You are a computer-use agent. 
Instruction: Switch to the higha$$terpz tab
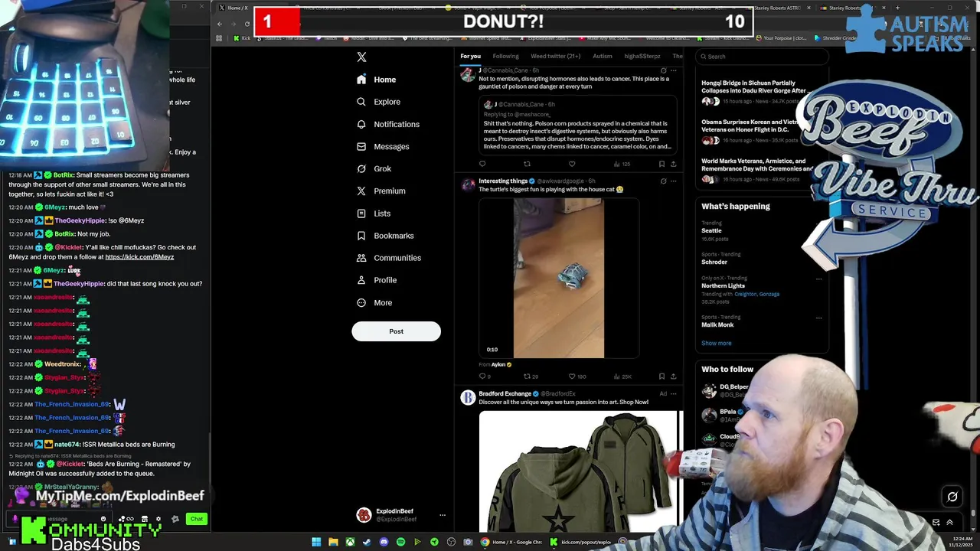(642, 56)
